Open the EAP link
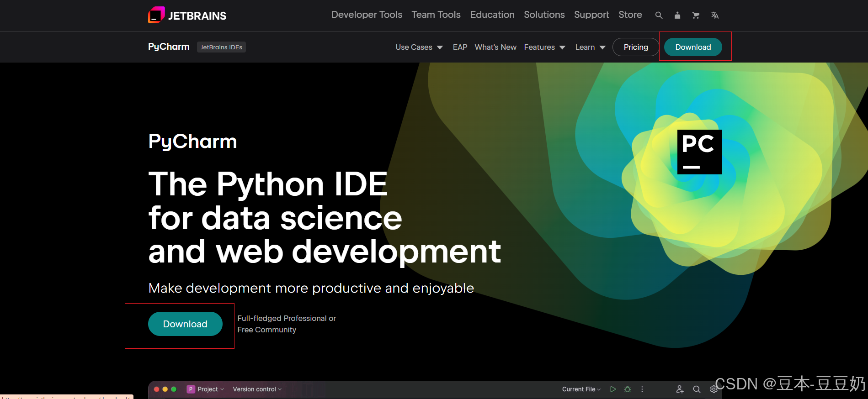 coord(460,47)
